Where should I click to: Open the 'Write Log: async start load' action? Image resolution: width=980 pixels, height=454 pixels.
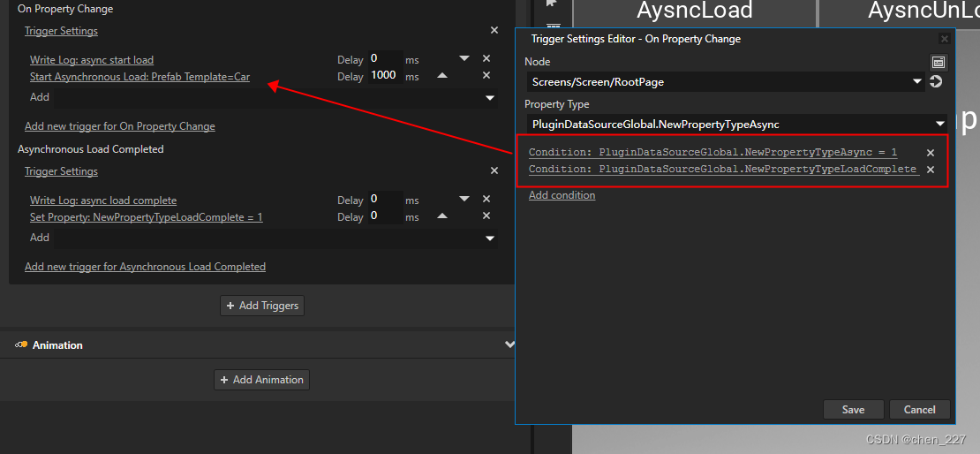pyautogui.click(x=92, y=60)
